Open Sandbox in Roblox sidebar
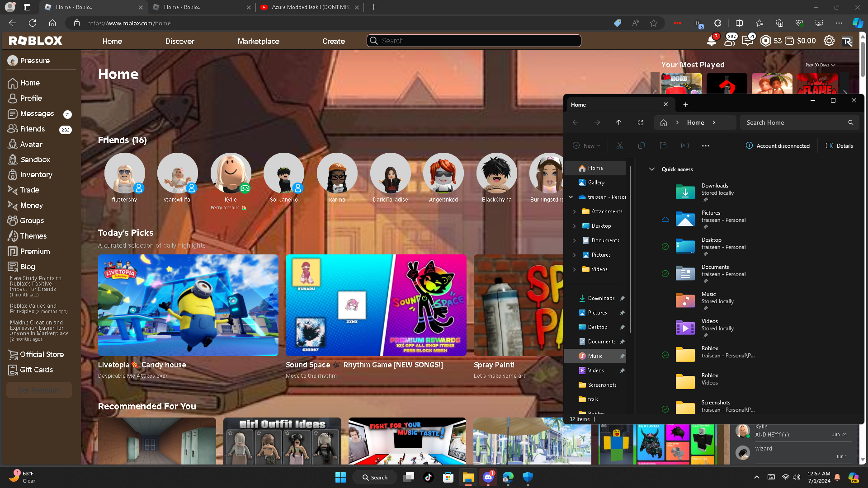This screenshot has width=868, height=488. 35,160
